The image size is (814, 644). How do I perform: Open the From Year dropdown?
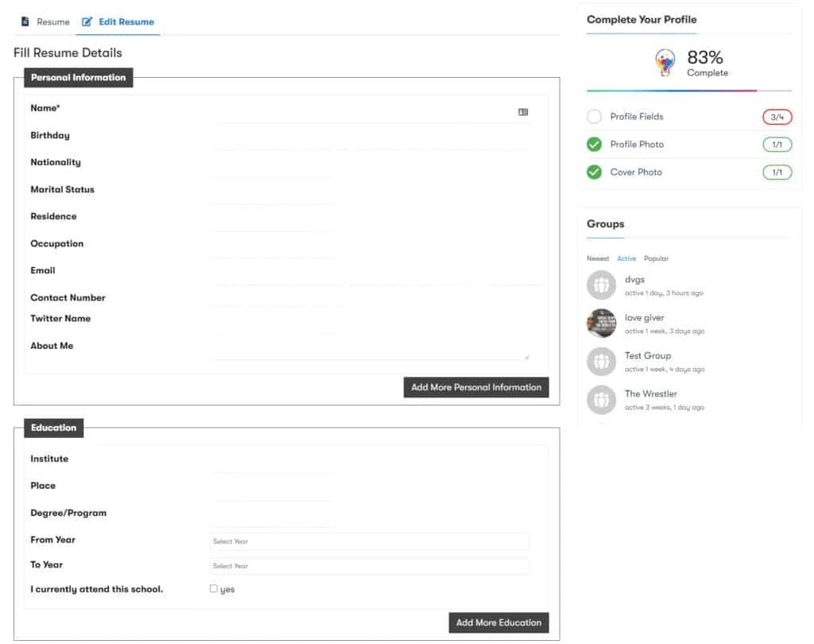[x=369, y=541]
